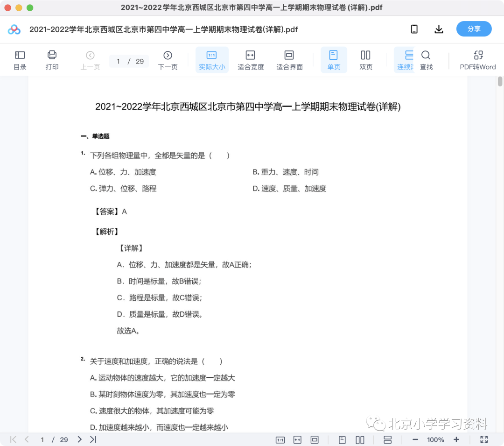The height and width of the screenshot is (446, 504).
Task: Open the 查找 search tool
Action: (x=426, y=60)
